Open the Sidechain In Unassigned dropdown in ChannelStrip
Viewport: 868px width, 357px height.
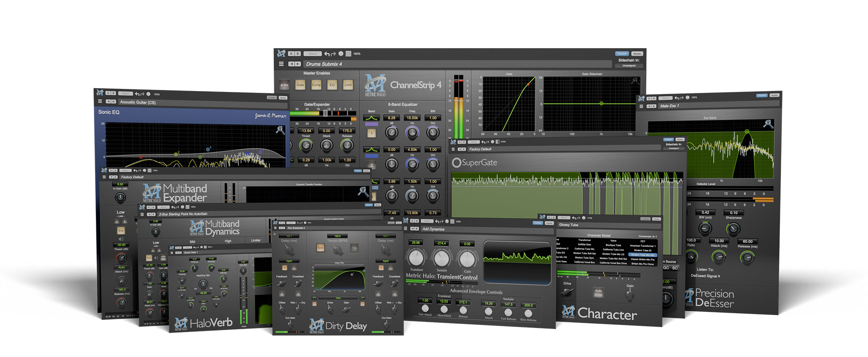point(629,66)
